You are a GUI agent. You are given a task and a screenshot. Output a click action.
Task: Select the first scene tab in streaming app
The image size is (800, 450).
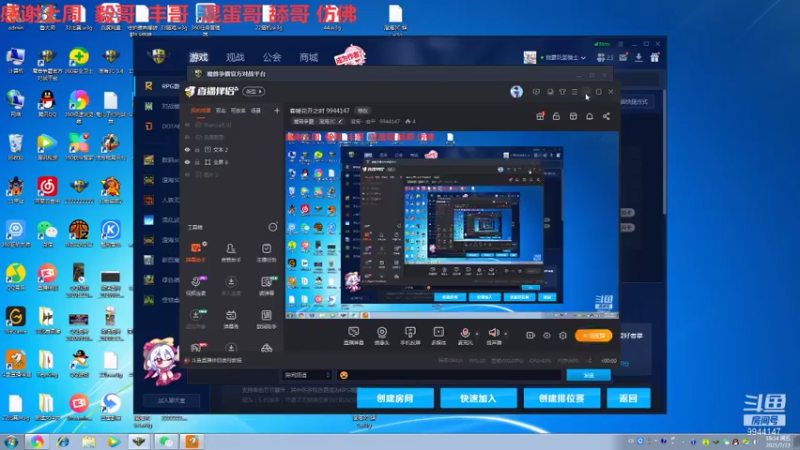click(201, 110)
